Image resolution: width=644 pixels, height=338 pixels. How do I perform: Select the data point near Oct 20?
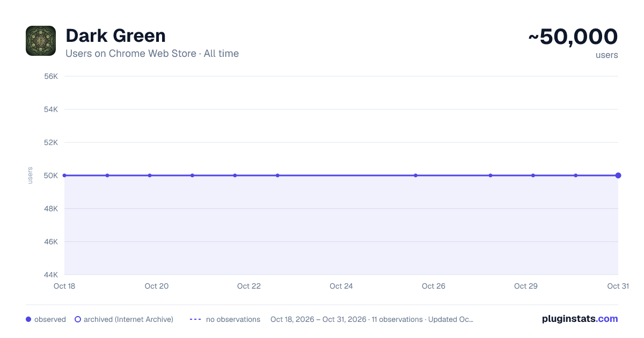(x=150, y=175)
